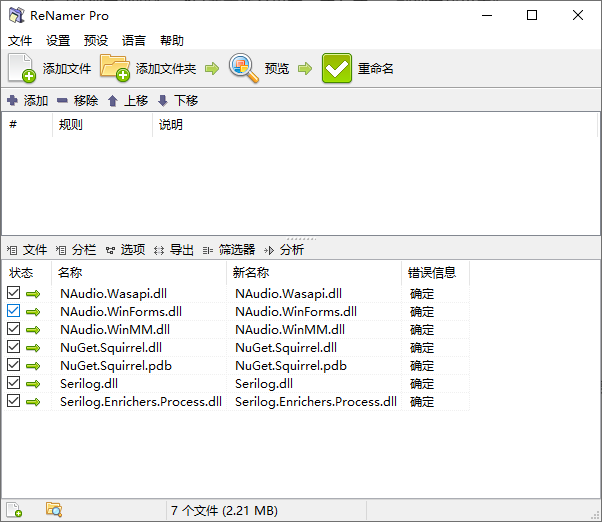Uncheck the NAudio.Wasapi.dll file checkbox
This screenshot has width=602, height=522.
point(13,293)
